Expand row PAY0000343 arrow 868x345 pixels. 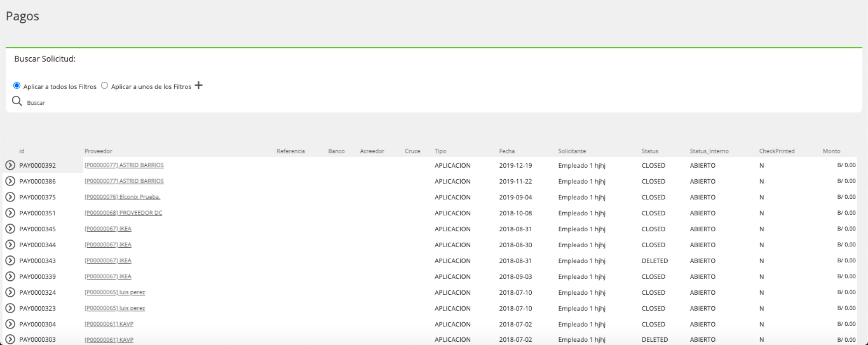tap(10, 260)
